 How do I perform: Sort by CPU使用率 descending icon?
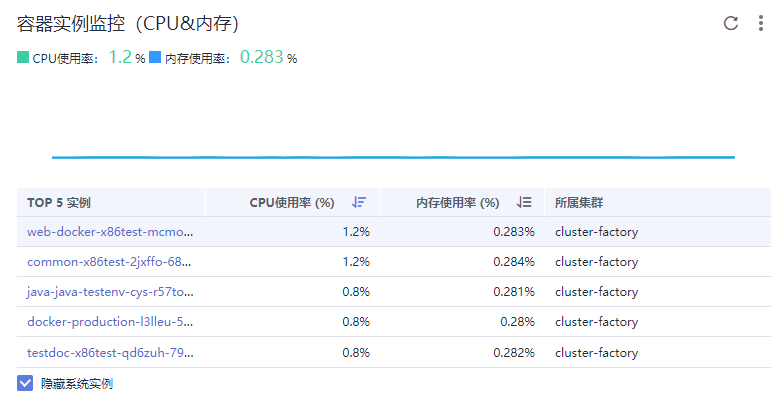(x=359, y=202)
